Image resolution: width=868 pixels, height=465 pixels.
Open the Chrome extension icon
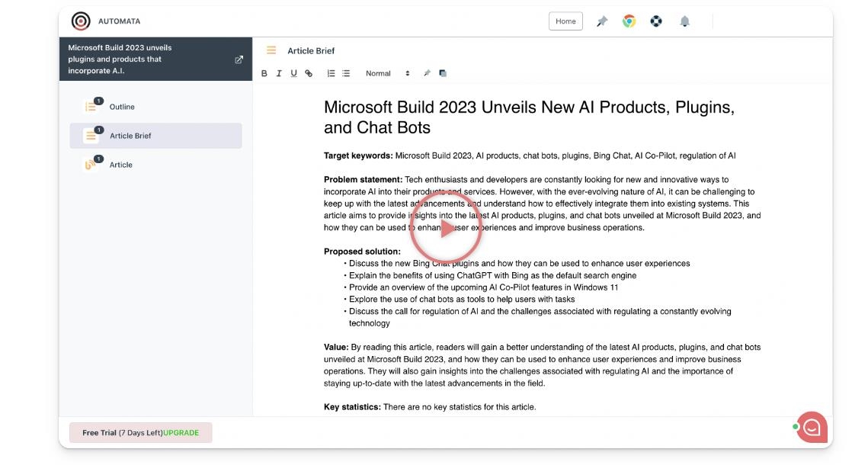629,21
